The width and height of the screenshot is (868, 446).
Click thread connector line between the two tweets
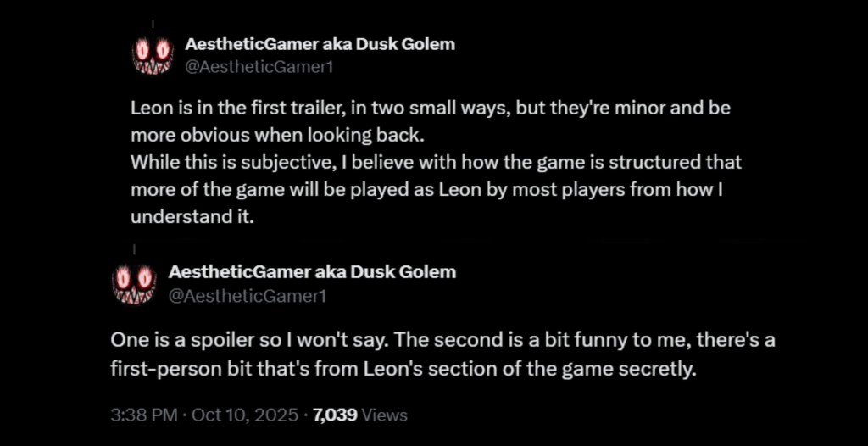(134, 251)
